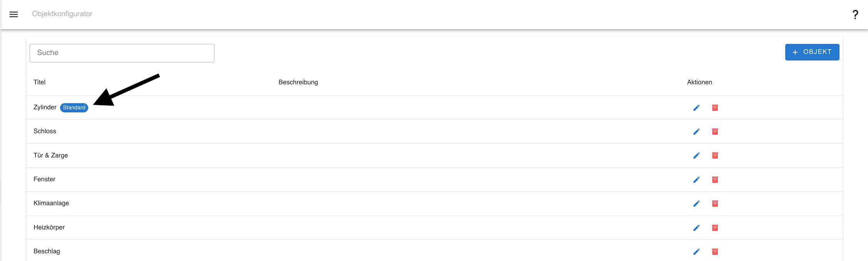Edit the Klimaanlage object
868x261 pixels.
[696, 204]
